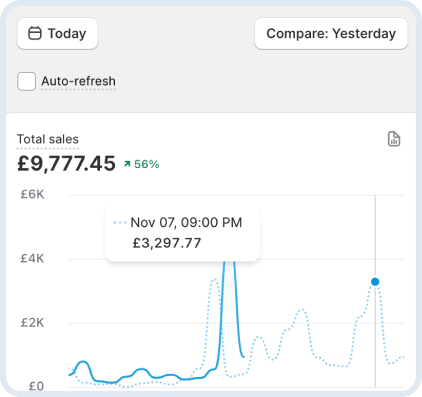Select the blue data point on chart

[375, 282]
